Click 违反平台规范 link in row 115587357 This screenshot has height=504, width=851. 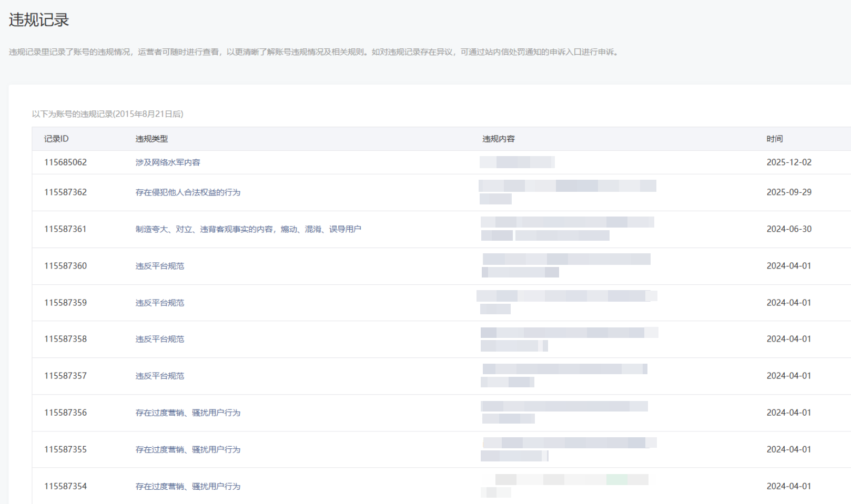coord(160,376)
